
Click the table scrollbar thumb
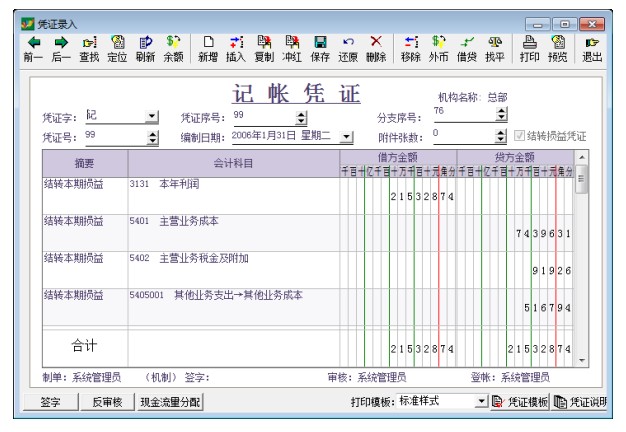pos(581,179)
